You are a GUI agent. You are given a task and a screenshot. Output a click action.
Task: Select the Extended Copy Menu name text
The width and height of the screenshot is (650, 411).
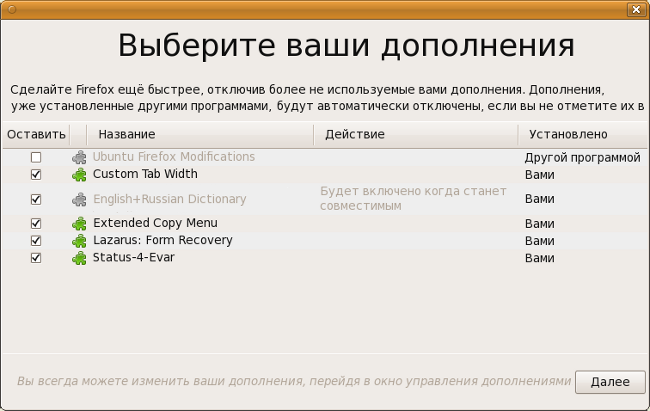[x=155, y=223]
